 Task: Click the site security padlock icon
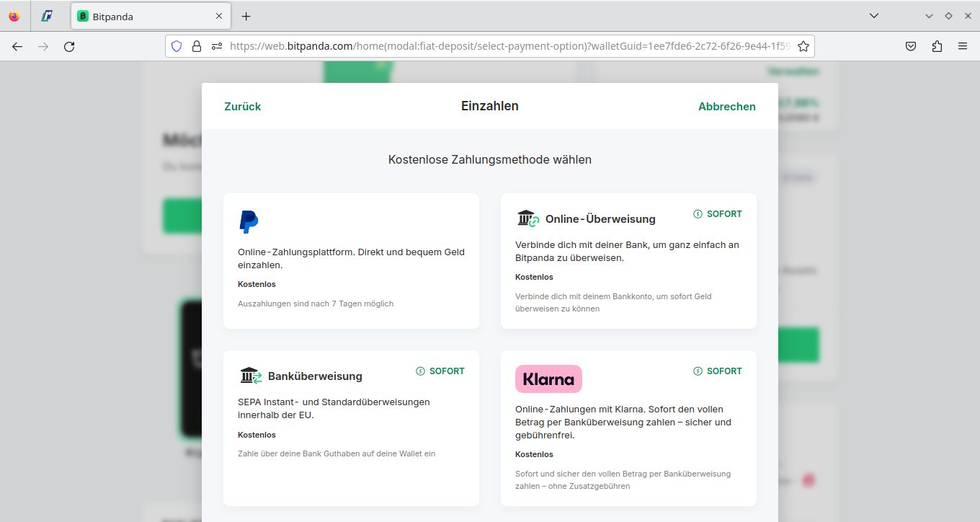(196, 46)
